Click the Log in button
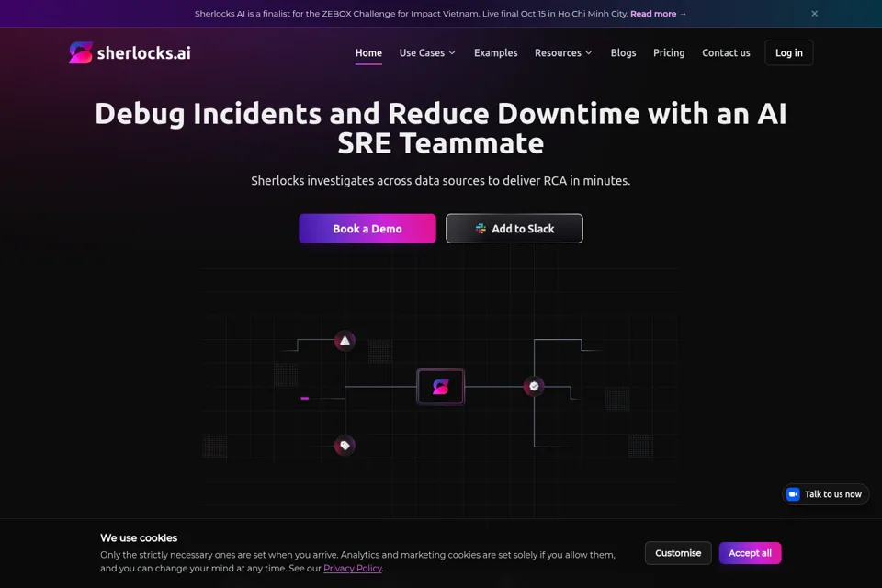882x588 pixels. (788, 53)
